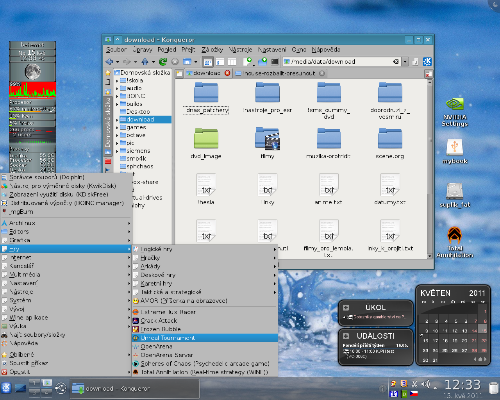
Task: Switch to the Columns view mode button
Action: (232, 62)
